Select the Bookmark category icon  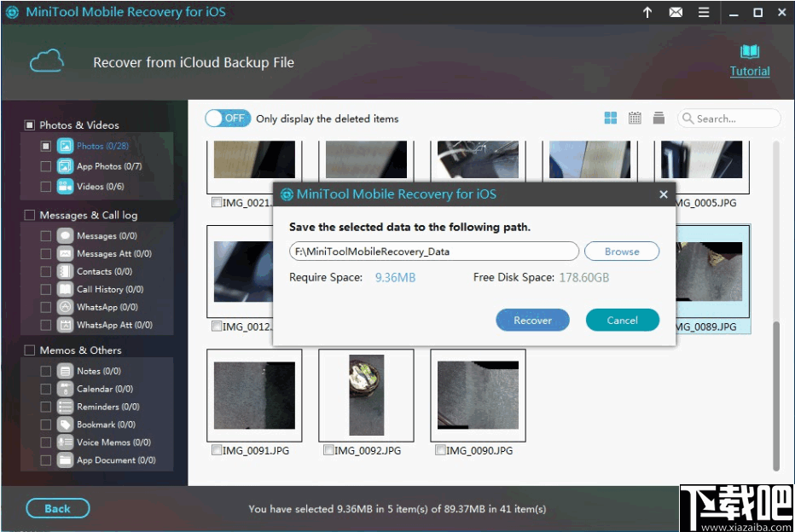click(65, 425)
